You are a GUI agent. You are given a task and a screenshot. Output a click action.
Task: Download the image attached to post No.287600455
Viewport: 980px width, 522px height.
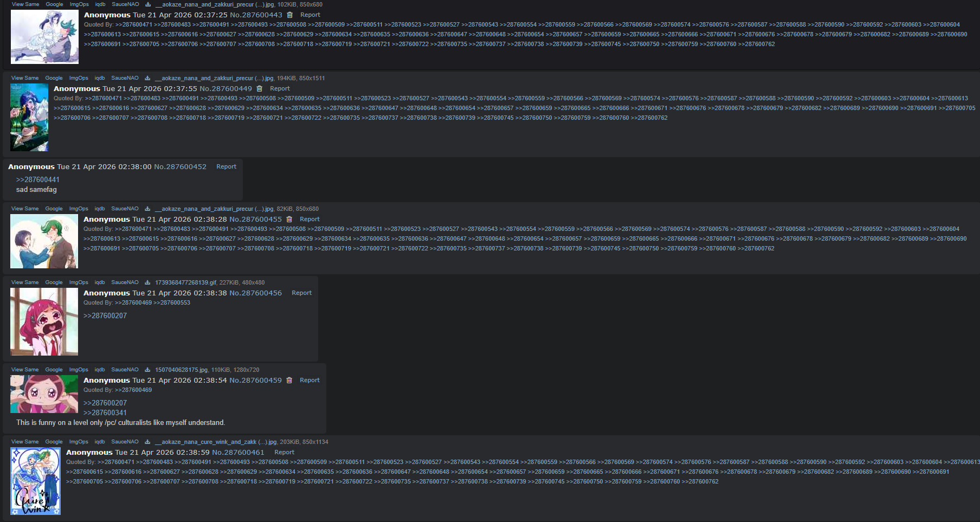pos(147,209)
